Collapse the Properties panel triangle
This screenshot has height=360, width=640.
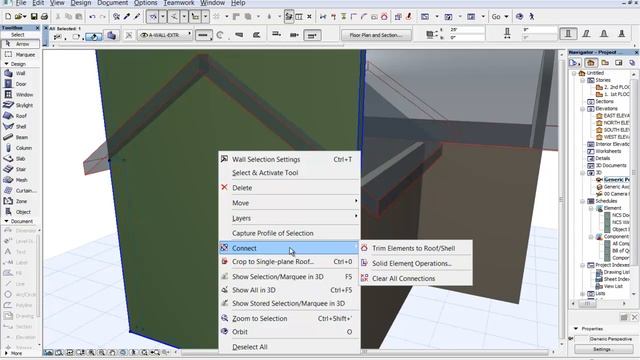tap(576, 329)
